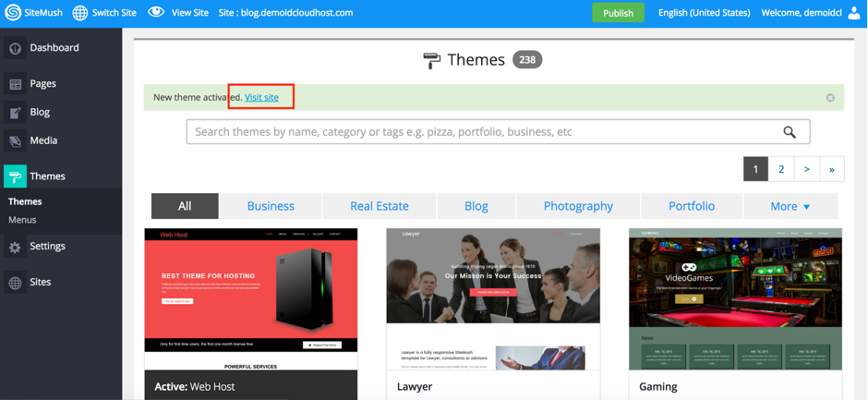Open Media in the sidebar
Viewport: 868px width, 400px height.
pyautogui.click(x=43, y=140)
